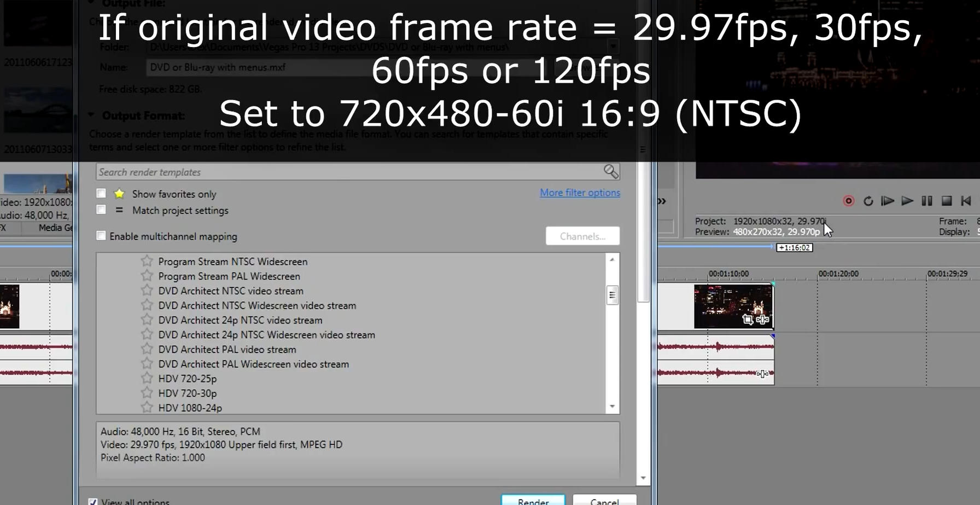Click the template list scrollbar thumb
This screenshot has height=505, width=980.
[x=612, y=295]
